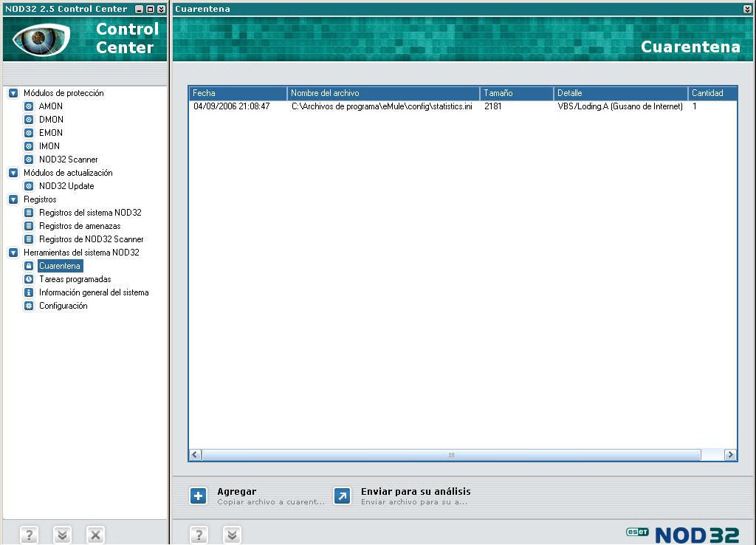Image resolution: width=756 pixels, height=545 pixels.
Task: Open Información general del sistema
Action: pyautogui.click(x=94, y=292)
